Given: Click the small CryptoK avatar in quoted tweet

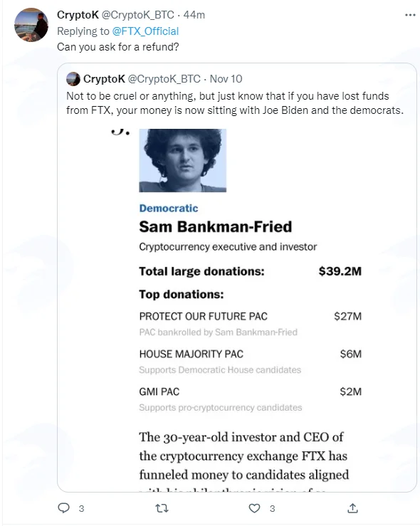Looking at the screenshot, I should [x=73, y=79].
